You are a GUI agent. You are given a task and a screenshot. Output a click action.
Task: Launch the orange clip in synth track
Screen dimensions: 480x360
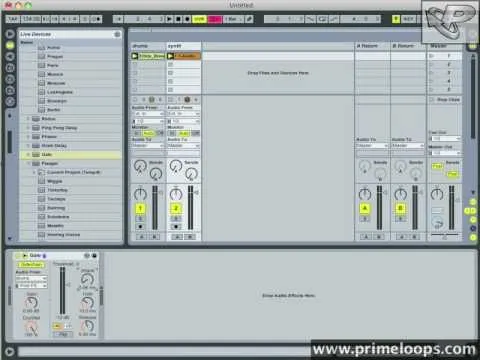tap(170, 56)
